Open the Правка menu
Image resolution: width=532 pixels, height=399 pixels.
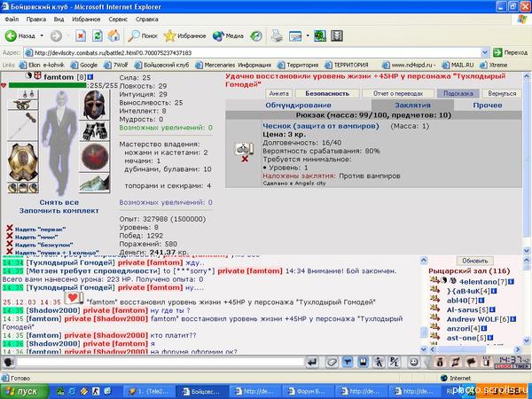tap(36, 20)
